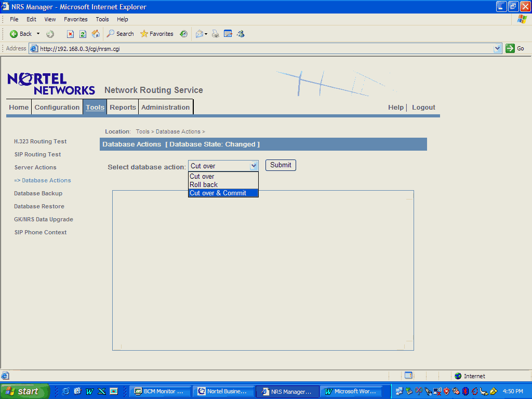Click the Database Actions breadcrumb
The height and width of the screenshot is (399, 532).
178,131
